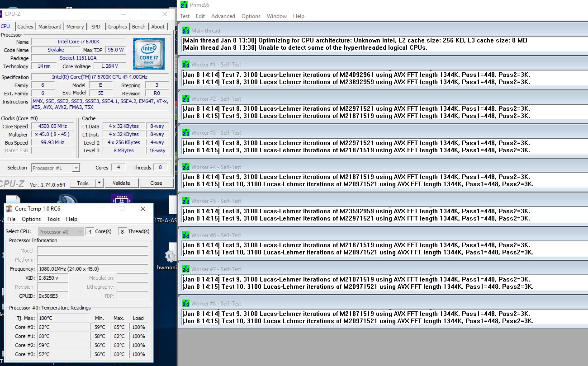Open the File menu in Core Temp
This screenshot has width=588, height=366.
point(11,219)
